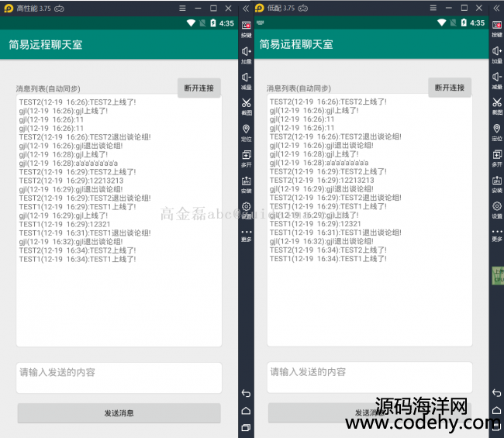Focus the message input field in right chat
This screenshot has width=504, height=438.
[x=369, y=377]
